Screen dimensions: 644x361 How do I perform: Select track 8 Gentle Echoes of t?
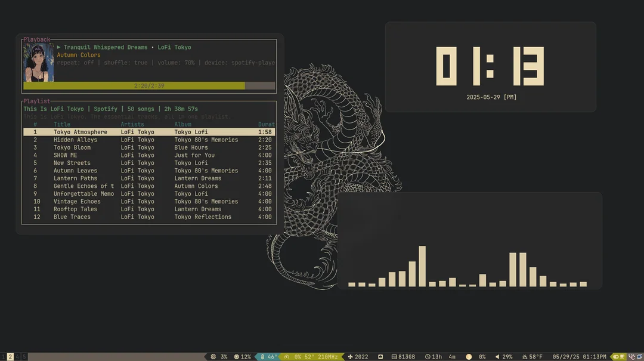149,186
